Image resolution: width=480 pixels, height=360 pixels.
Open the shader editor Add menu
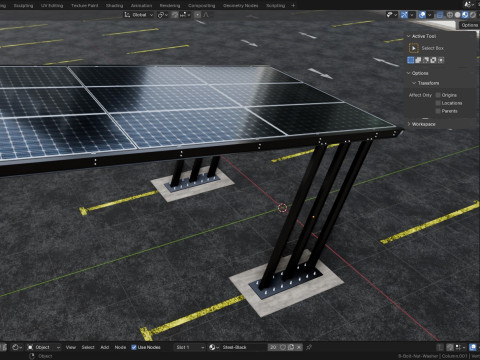(x=105, y=347)
